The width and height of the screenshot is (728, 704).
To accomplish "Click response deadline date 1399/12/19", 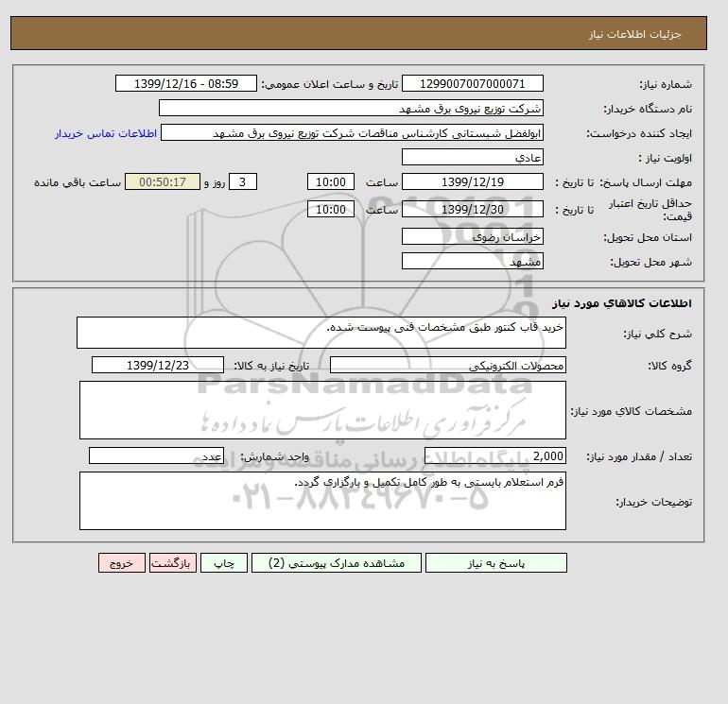I will coord(472,182).
